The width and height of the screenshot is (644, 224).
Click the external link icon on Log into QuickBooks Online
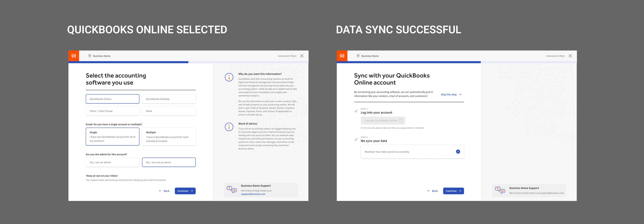(401, 121)
